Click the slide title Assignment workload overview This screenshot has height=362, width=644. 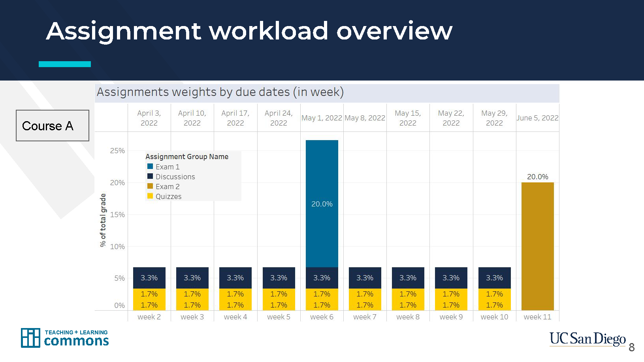[x=249, y=31]
